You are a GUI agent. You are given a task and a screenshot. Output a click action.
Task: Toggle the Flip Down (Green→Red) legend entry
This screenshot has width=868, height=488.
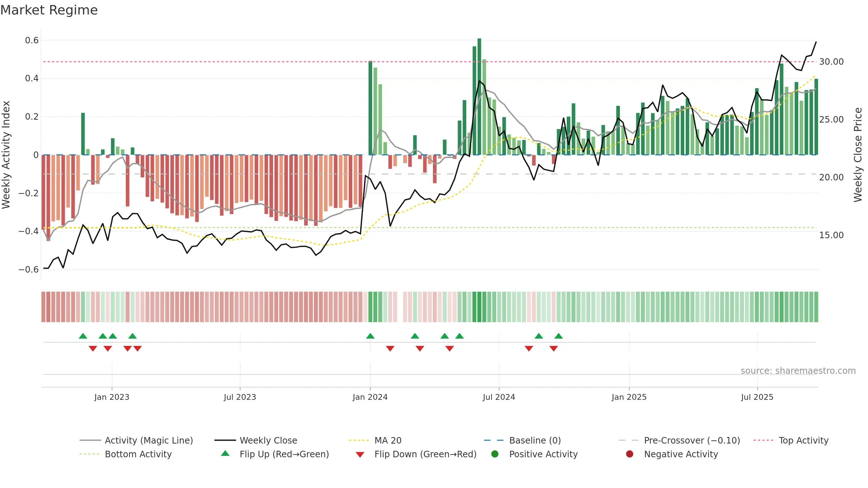416,454
